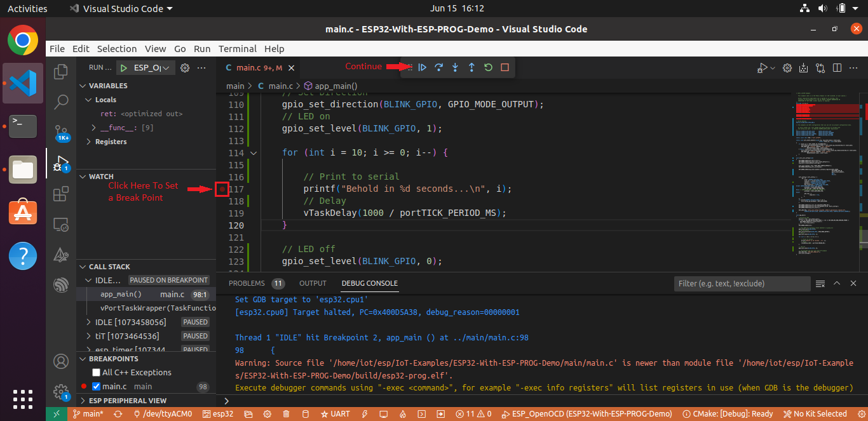868x421 pixels.
Task: Open the ESP-IDF Explorer view
Action: coord(61,285)
